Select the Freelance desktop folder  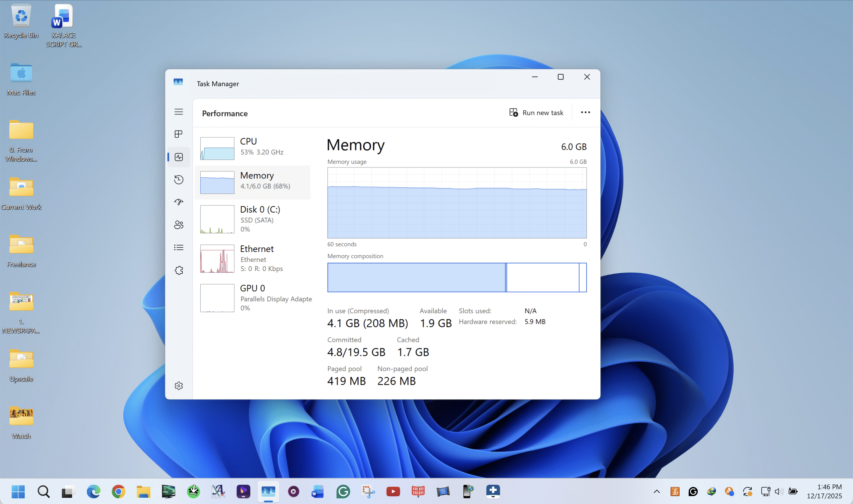tap(21, 251)
